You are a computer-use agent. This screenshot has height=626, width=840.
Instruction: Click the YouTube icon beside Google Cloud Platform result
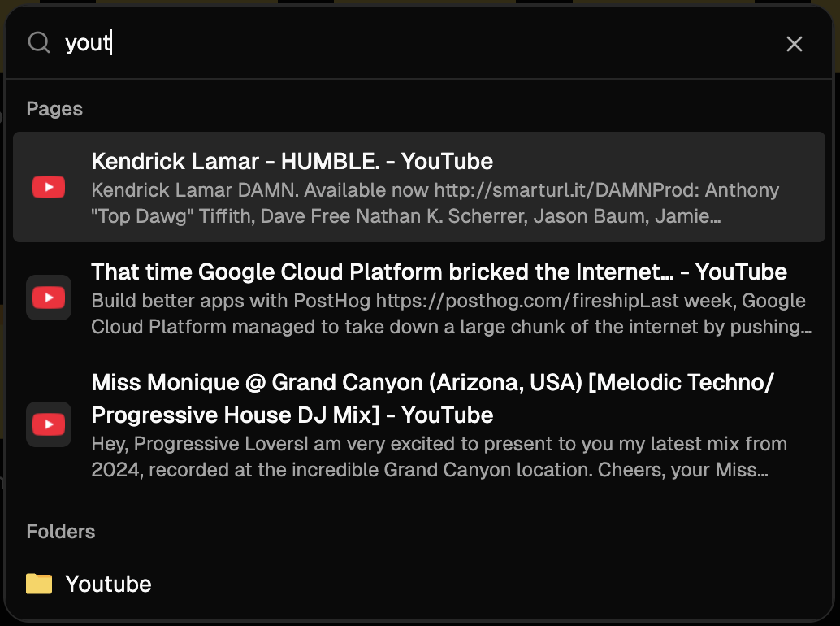(49, 298)
